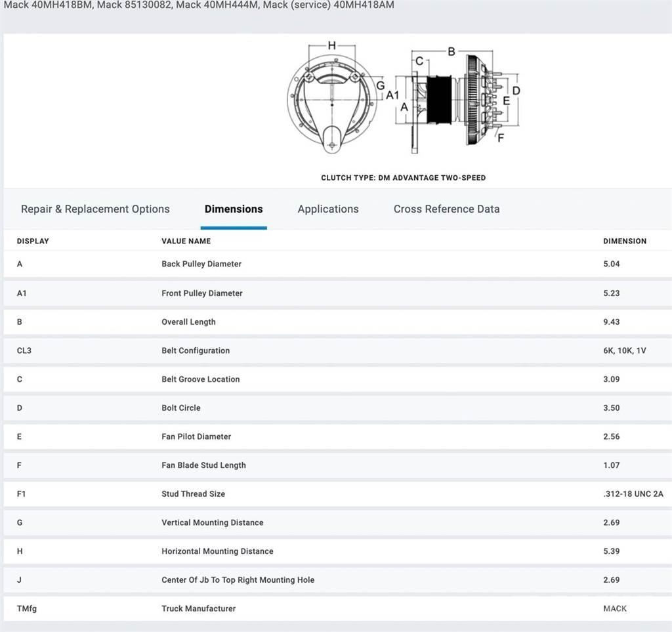Click the Horizontal Mounting Distance row label
Viewport: 672px width, 632px height.
(217, 551)
